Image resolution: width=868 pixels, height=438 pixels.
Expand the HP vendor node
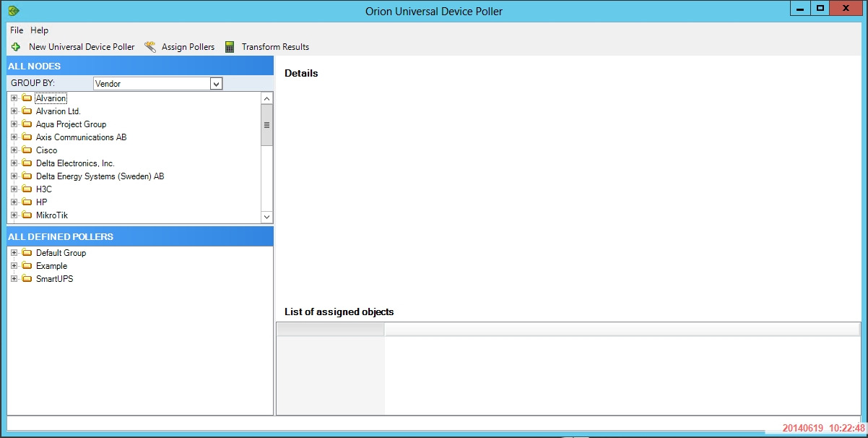[14, 202]
